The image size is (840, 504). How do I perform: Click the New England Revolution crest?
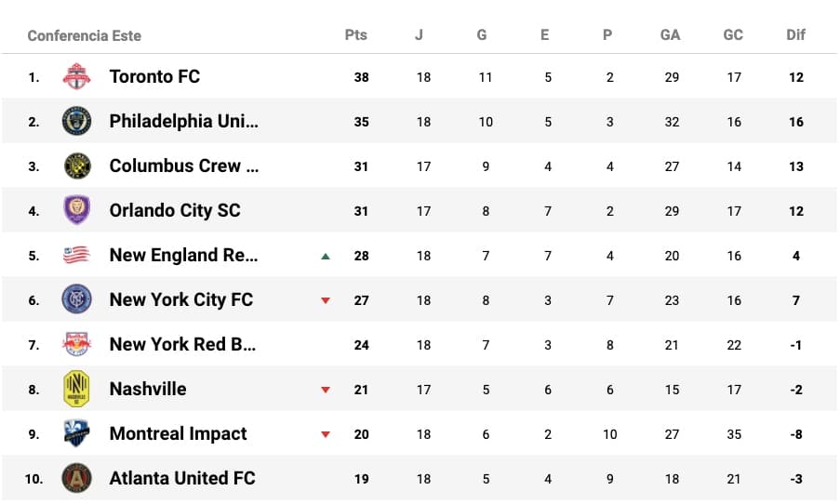pos(76,255)
